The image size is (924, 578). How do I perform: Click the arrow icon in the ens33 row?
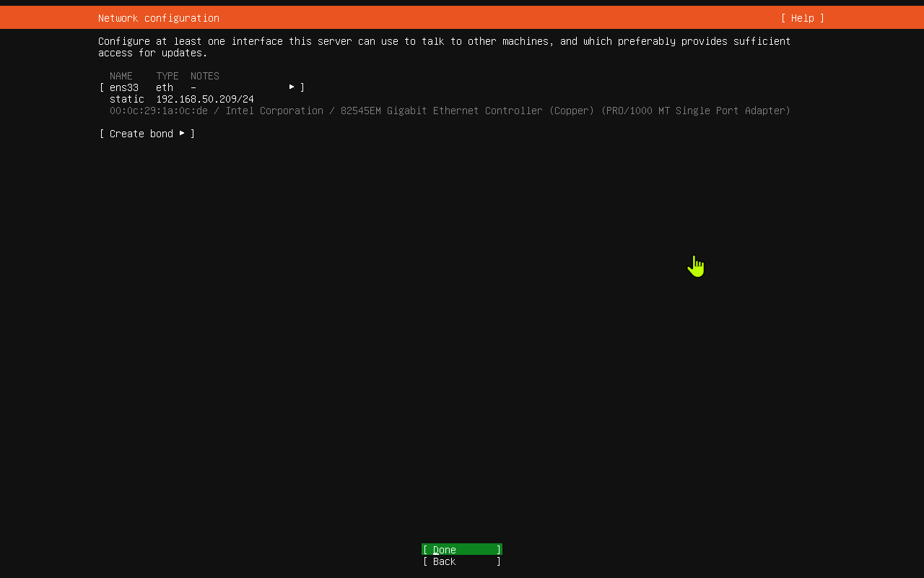tap(292, 87)
